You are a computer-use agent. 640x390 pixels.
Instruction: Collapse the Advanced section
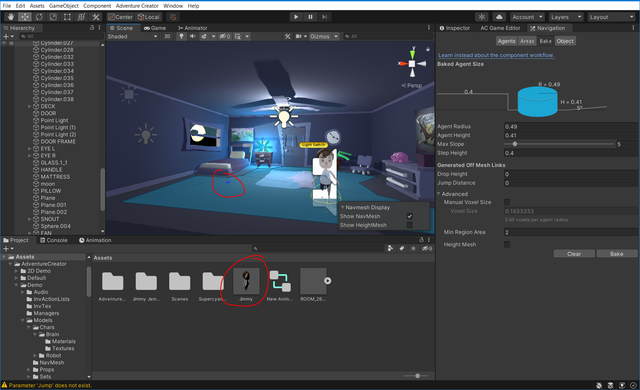click(439, 194)
